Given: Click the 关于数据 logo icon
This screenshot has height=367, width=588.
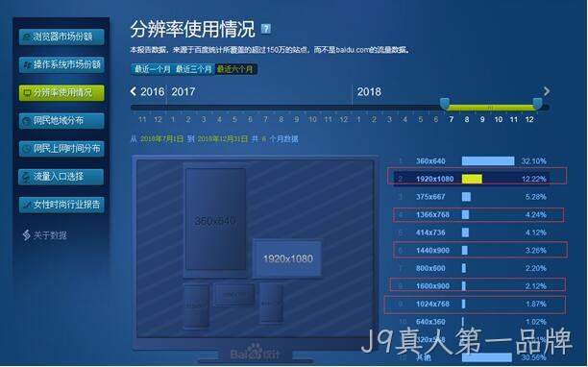Looking at the screenshot, I should point(26,235).
